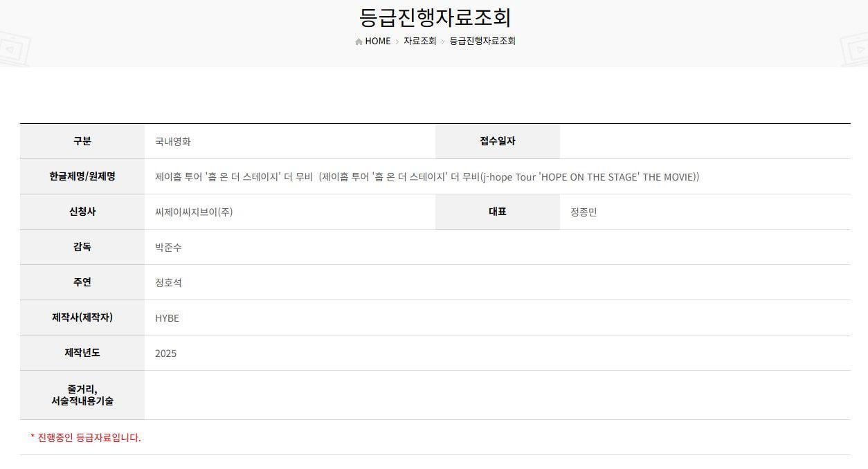Viewport: 868px width, 469px height.
Task: Open 자료조회 breadcrumb link
Action: [420, 41]
